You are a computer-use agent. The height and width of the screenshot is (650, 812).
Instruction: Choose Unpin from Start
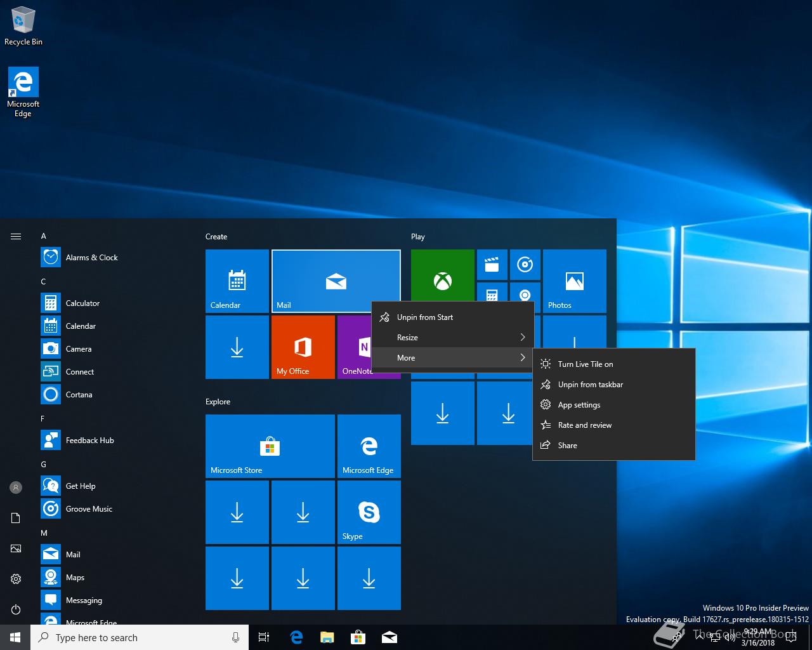[452, 317]
